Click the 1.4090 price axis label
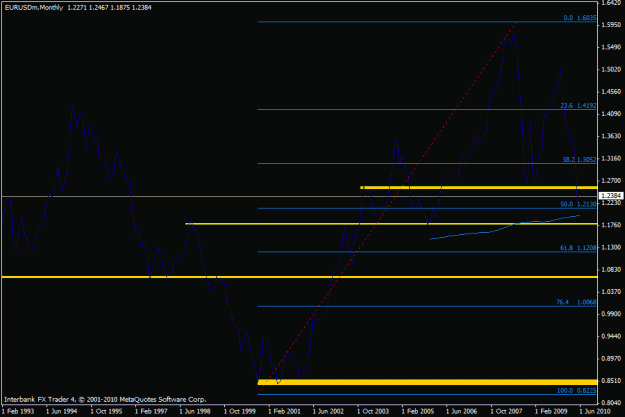625x417 pixels. click(x=611, y=114)
